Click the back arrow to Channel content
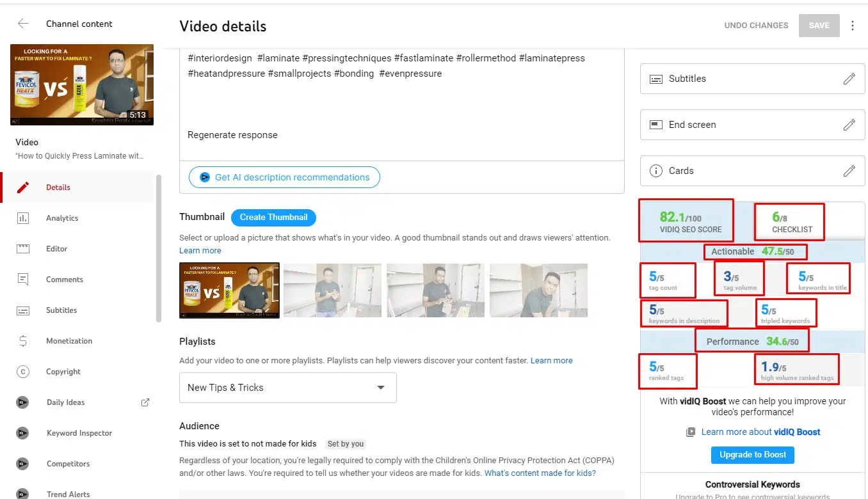Viewport: 868px width, 499px height. tap(23, 24)
